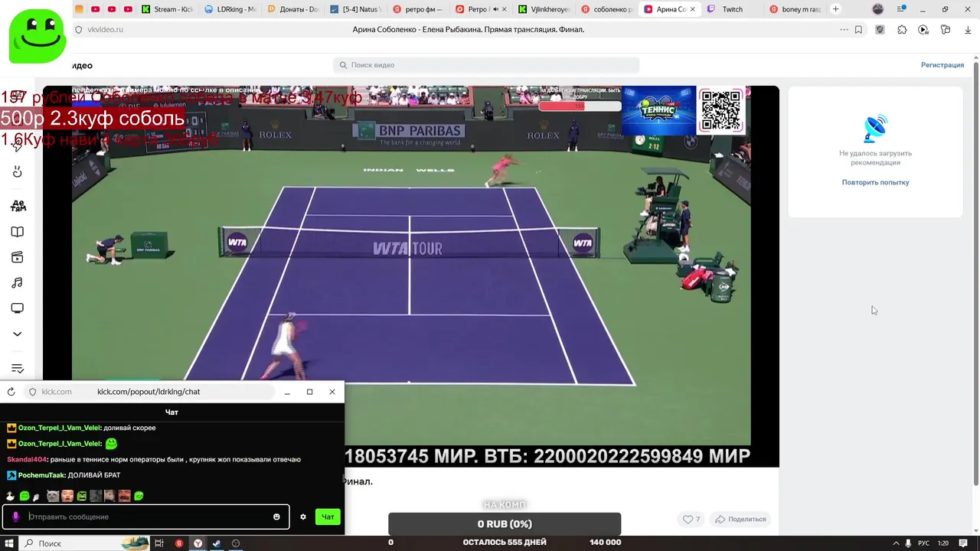Open the TV screen icon in sidebar
Image resolution: width=980 pixels, height=551 pixels.
(17, 308)
